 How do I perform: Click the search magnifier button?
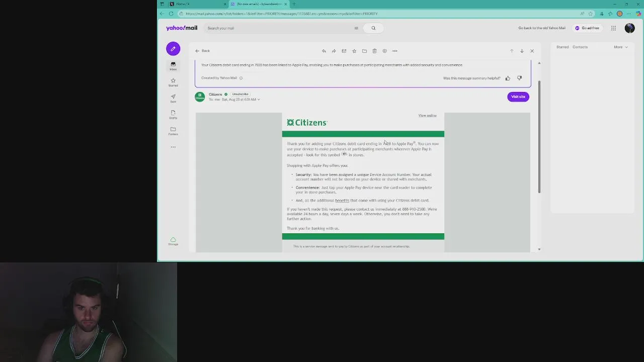373,28
